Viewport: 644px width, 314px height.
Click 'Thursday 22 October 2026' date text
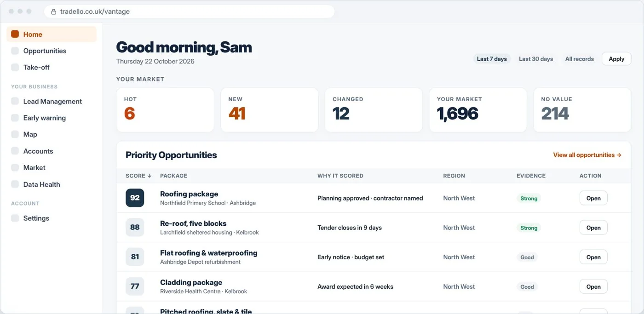pyautogui.click(x=155, y=61)
